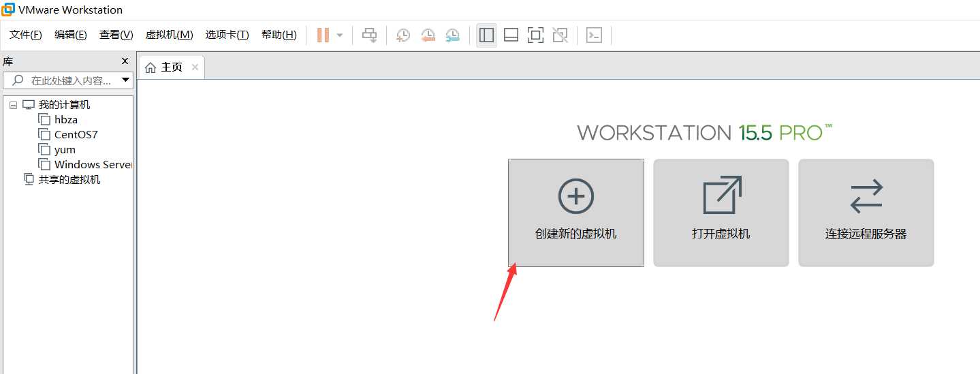Image resolution: width=980 pixels, height=374 pixels.
Task: Click the VM icon beside hbza
Action: click(44, 120)
